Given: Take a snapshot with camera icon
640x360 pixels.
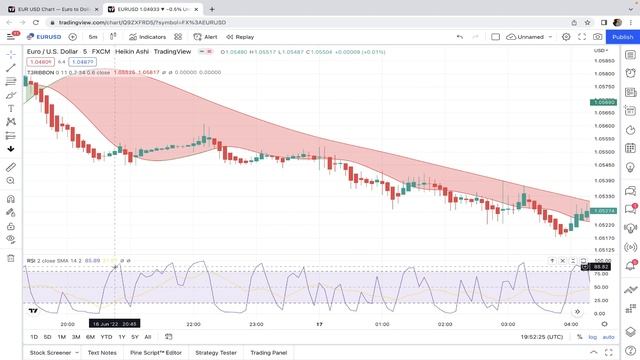Looking at the screenshot, I should [x=598, y=37].
